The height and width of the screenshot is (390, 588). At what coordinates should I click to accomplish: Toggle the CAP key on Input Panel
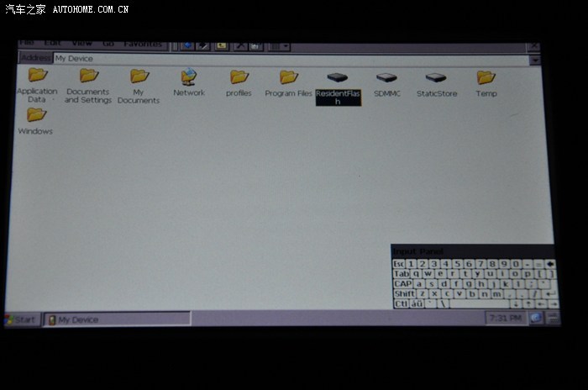(x=402, y=284)
